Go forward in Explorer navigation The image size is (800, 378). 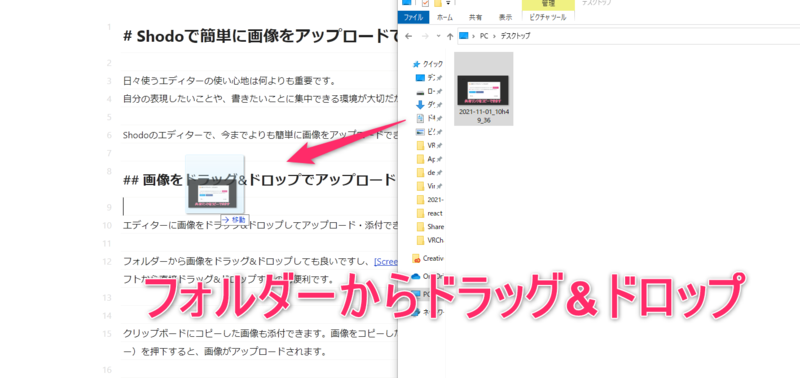424,36
